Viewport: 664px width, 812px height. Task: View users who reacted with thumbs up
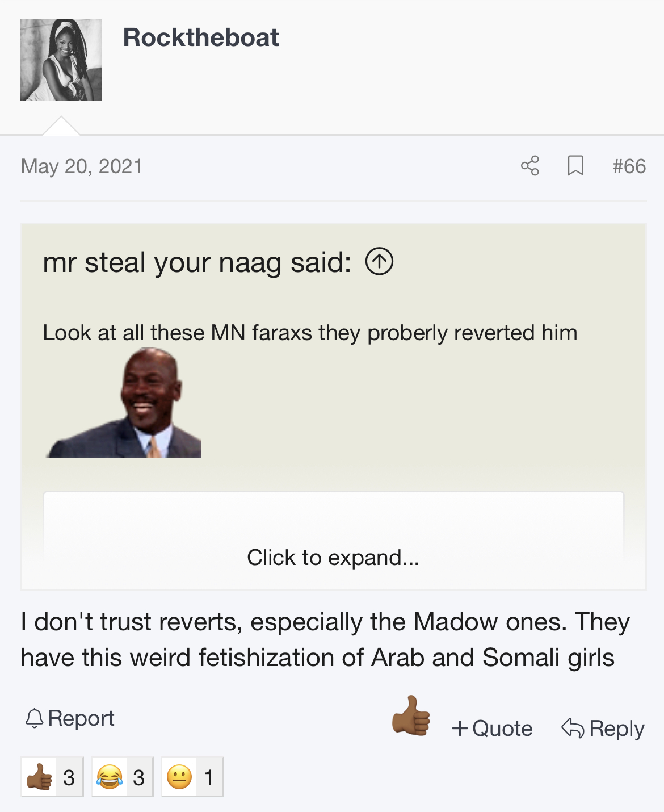pyautogui.click(x=52, y=777)
